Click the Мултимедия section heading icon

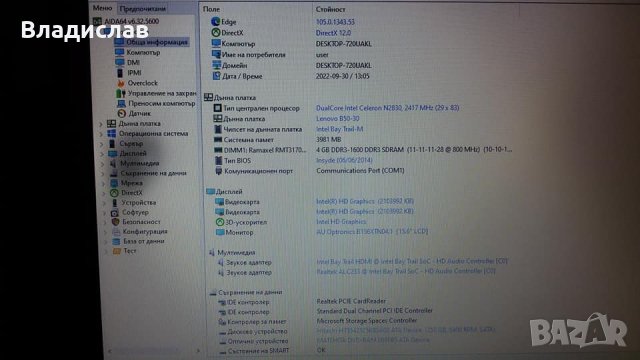click(x=212, y=253)
